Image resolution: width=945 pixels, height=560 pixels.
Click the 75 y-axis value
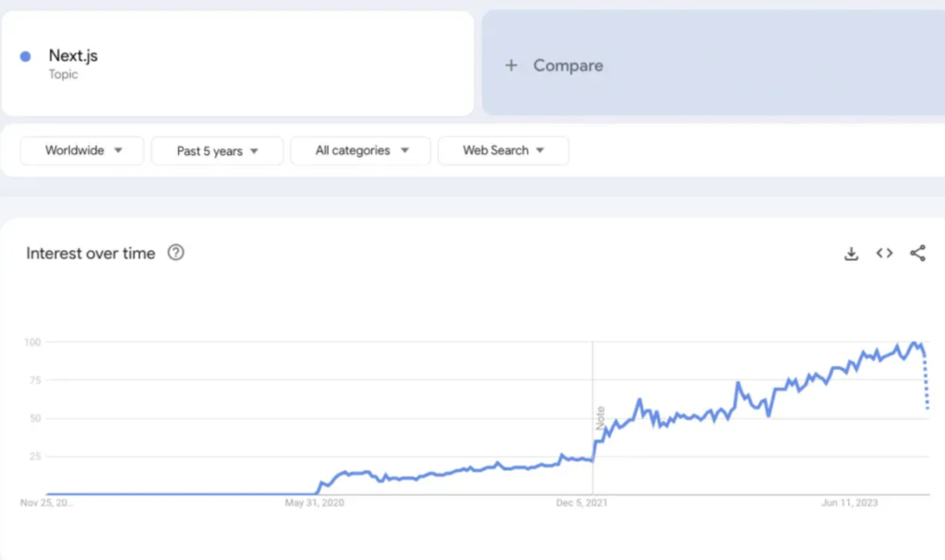pyautogui.click(x=36, y=380)
